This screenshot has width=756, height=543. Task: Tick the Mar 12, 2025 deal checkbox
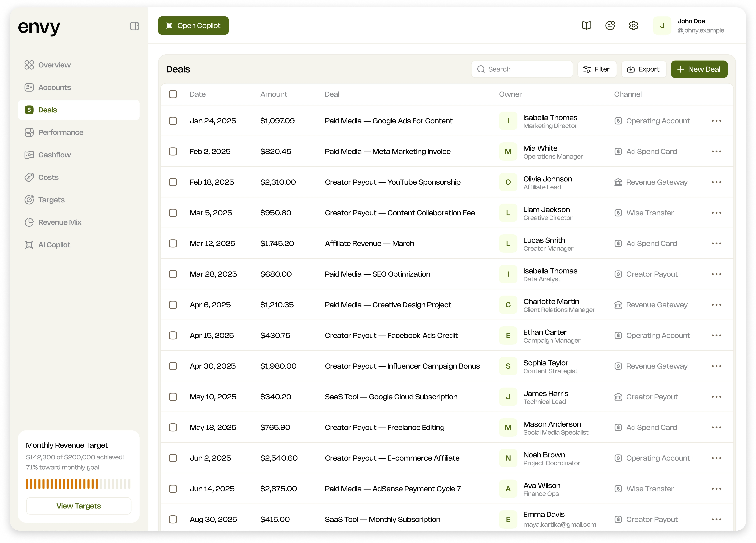click(173, 243)
